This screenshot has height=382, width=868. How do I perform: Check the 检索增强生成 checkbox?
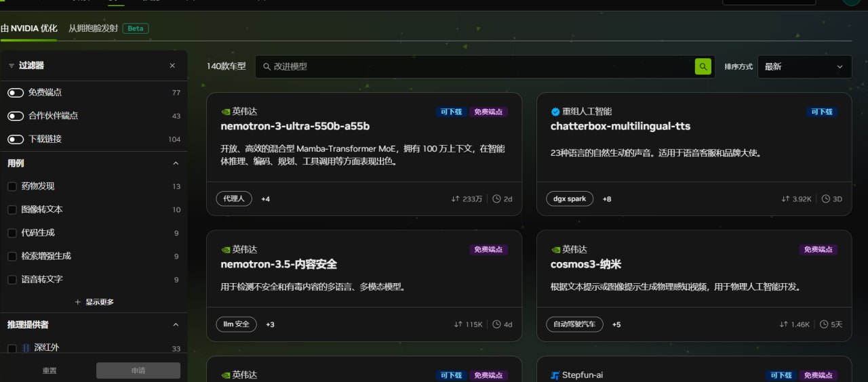coord(12,256)
